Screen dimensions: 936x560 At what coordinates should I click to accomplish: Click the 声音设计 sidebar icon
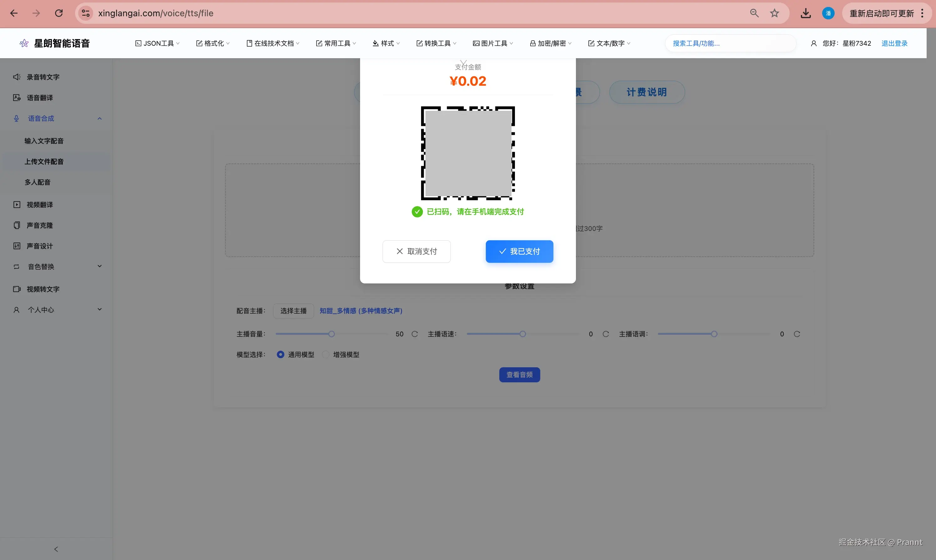(x=17, y=246)
